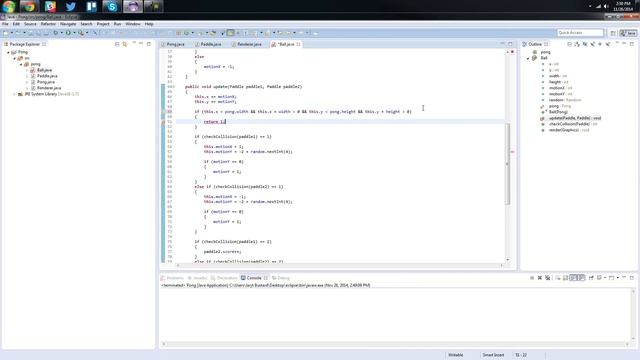The height and width of the screenshot is (360, 640).
Task: Open the Problems view tab
Action: click(173, 278)
